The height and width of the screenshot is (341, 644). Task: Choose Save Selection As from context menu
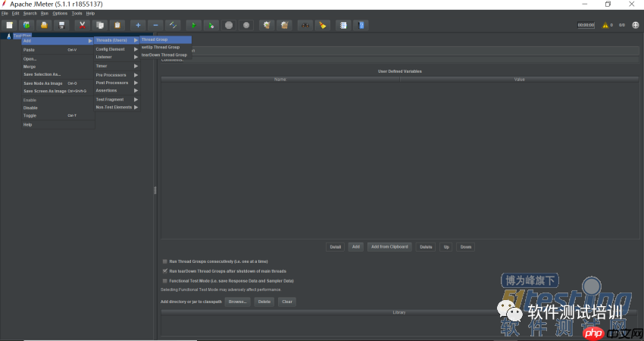tap(42, 74)
